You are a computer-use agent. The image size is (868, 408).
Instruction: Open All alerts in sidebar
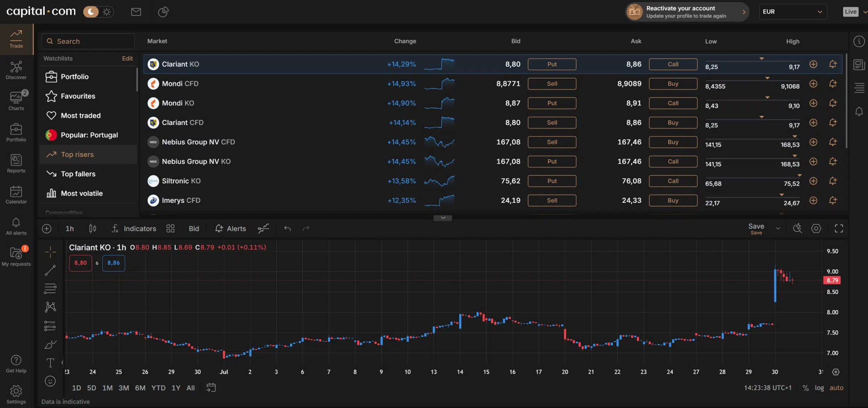tap(16, 226)
